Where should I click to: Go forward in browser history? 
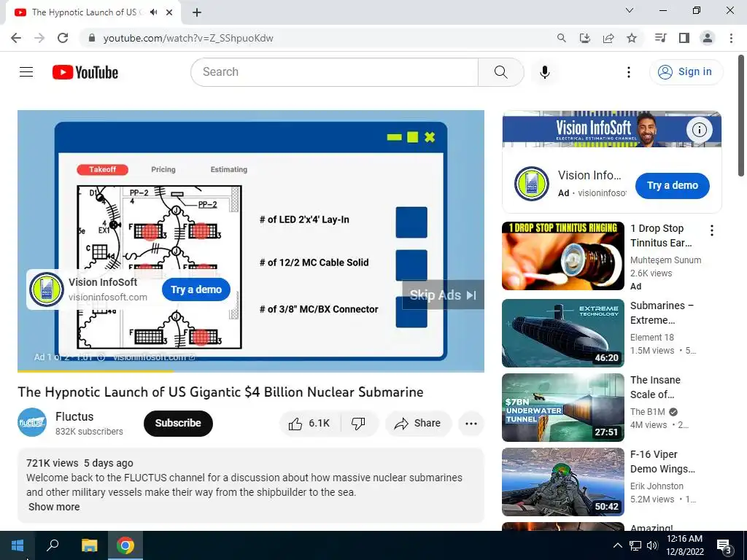coord(39,38)
